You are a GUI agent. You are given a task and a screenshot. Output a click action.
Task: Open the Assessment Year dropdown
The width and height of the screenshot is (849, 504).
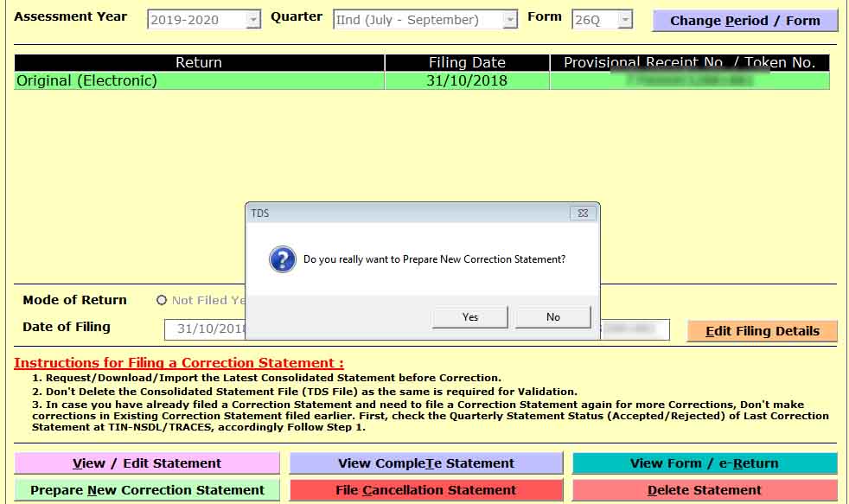coord(252,20)
